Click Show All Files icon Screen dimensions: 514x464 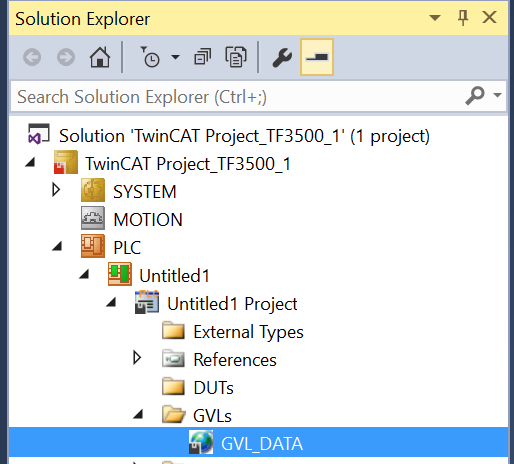236,57
